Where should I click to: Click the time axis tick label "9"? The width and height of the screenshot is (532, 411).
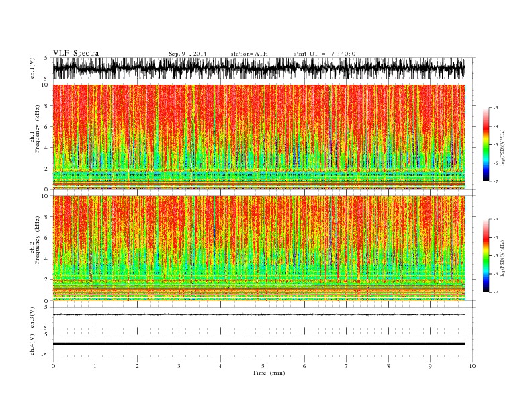(x=430, y=366)
